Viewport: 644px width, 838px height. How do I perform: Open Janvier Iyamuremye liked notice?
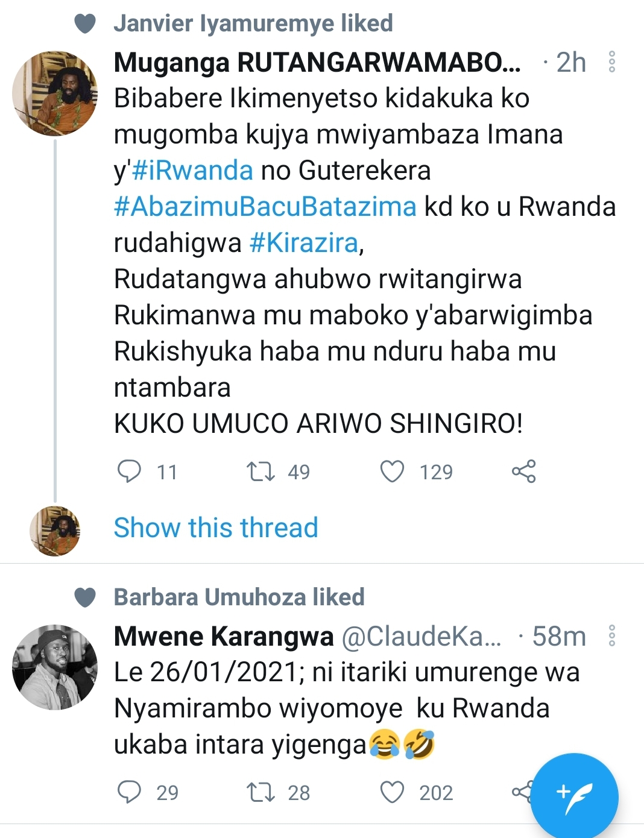[x=253, y=24]
